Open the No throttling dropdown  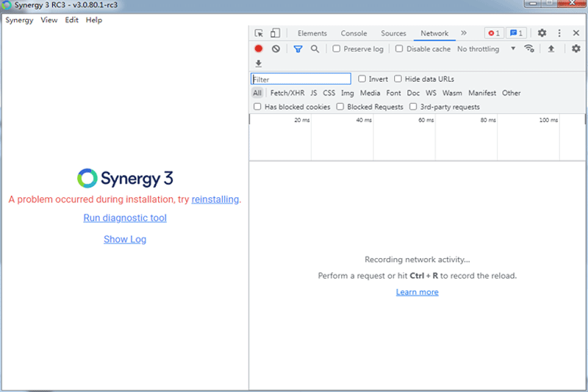(x=486, y=49)
